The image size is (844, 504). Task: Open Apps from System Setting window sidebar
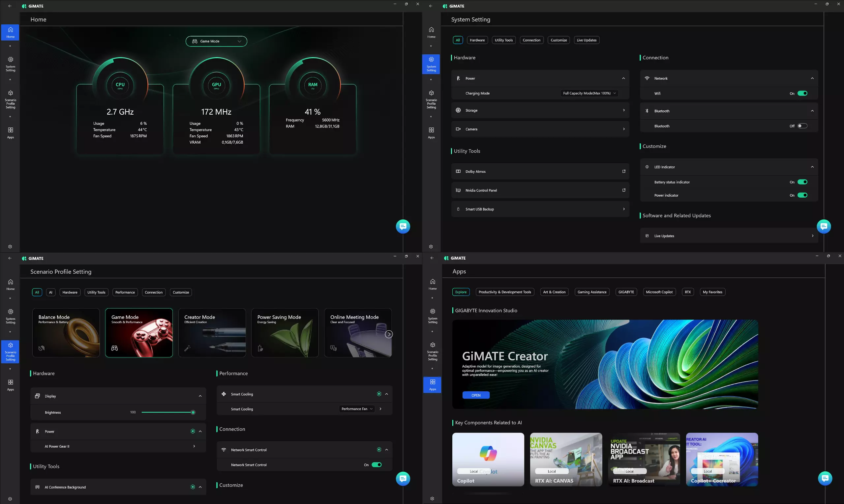point(431,133)
